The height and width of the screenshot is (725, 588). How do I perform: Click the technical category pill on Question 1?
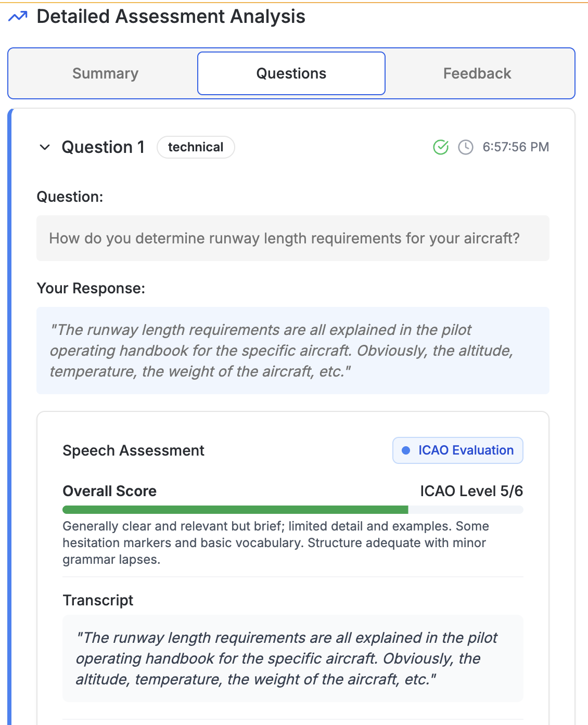tap(196, 147)
